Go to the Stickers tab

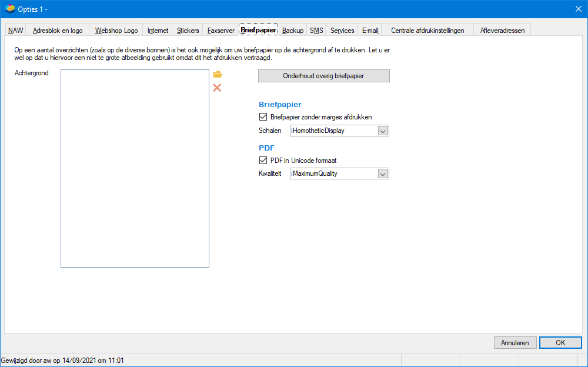[x=188, y=31]
